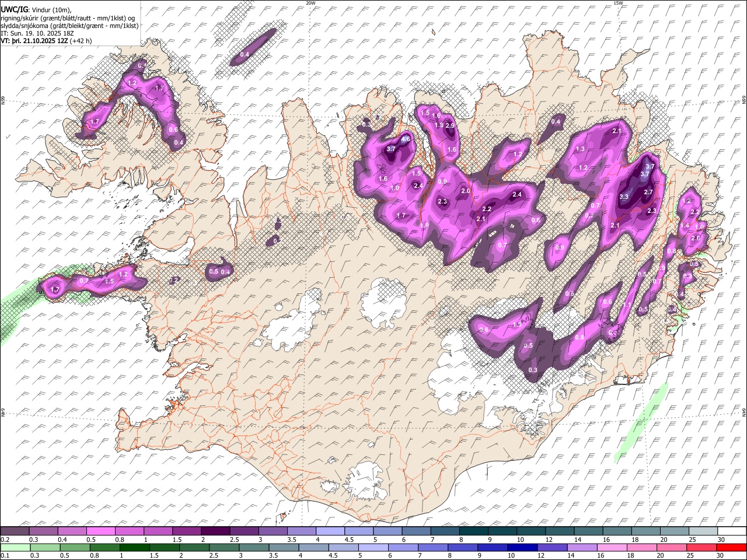Click the bottom legend swatch between 25 and 30
The height and width of the screenshot is (560, 747).
[701, 547]
